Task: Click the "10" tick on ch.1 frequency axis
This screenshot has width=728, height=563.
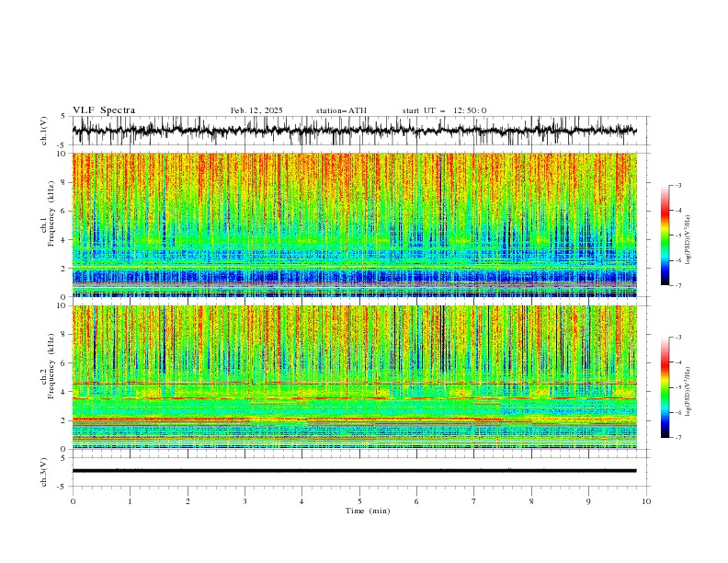Action: (x=61, y=154)
